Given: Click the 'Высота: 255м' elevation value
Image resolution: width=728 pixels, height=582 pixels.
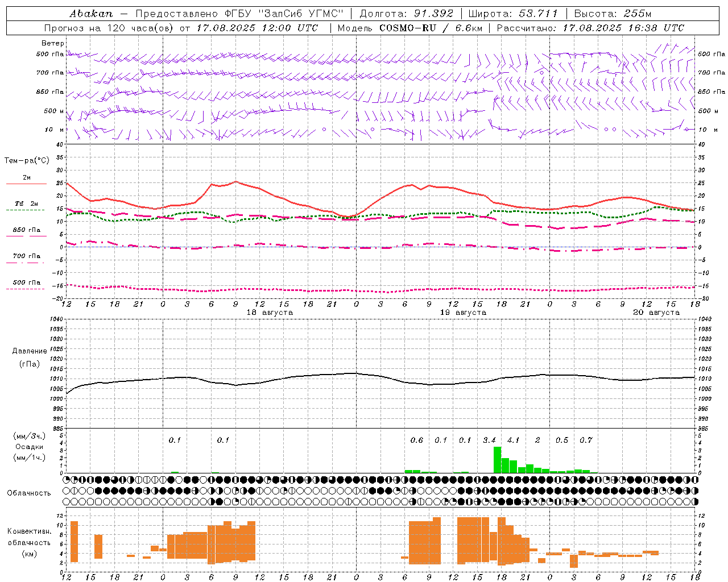Looking at the screenshot, I should click(x=613, y=14).
